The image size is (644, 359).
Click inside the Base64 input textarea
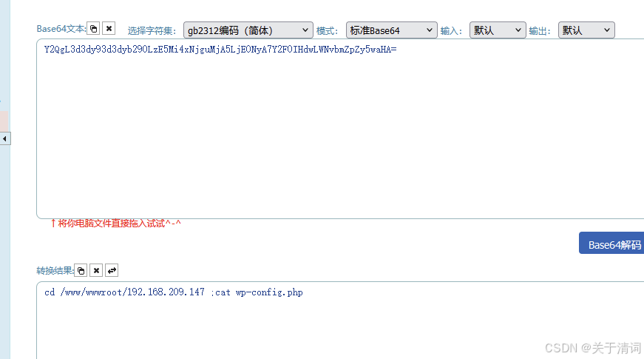[x=340, y=129]
